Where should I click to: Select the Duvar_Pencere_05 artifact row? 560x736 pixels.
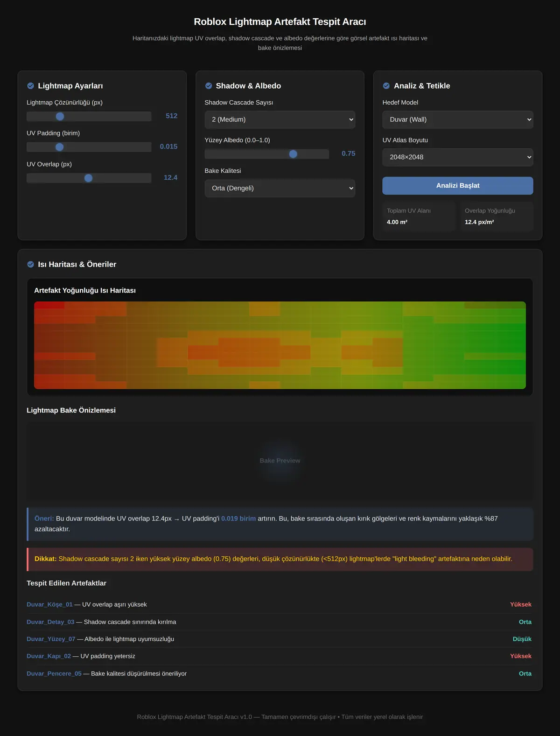click(x=279, y=673)
